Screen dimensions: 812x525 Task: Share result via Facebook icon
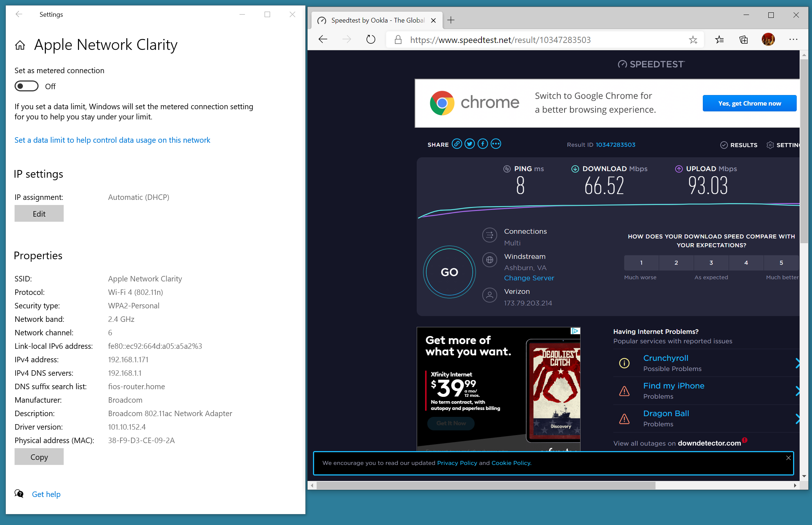click(x=483, y=144)
